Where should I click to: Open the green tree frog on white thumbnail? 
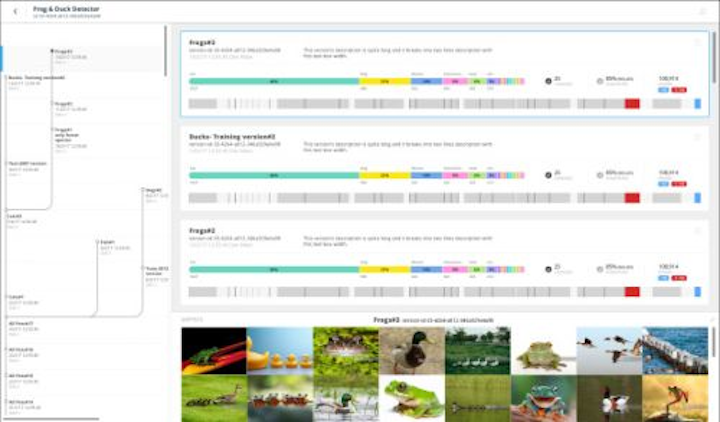point(411,399)
